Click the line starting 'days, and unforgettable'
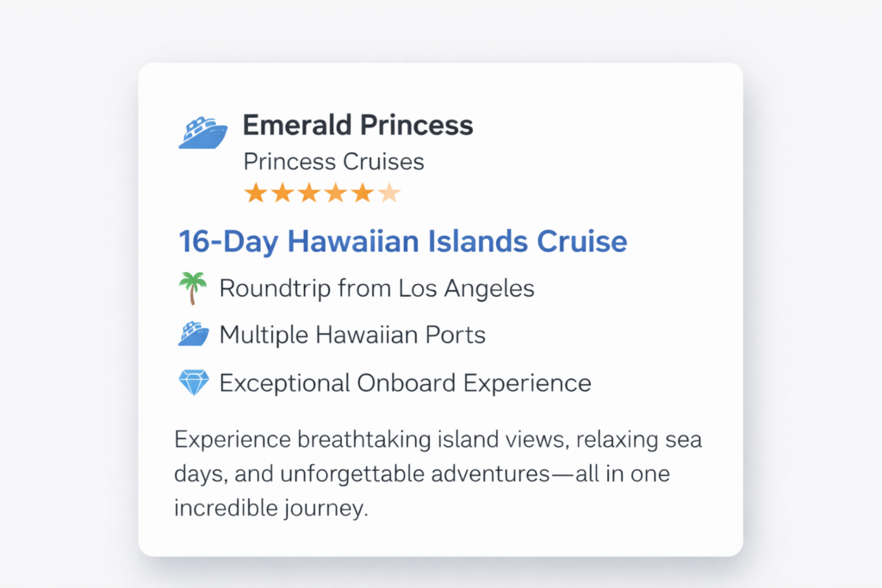This screenshot has height=588, width=882. pyautogui.click(x=423, y=473)
